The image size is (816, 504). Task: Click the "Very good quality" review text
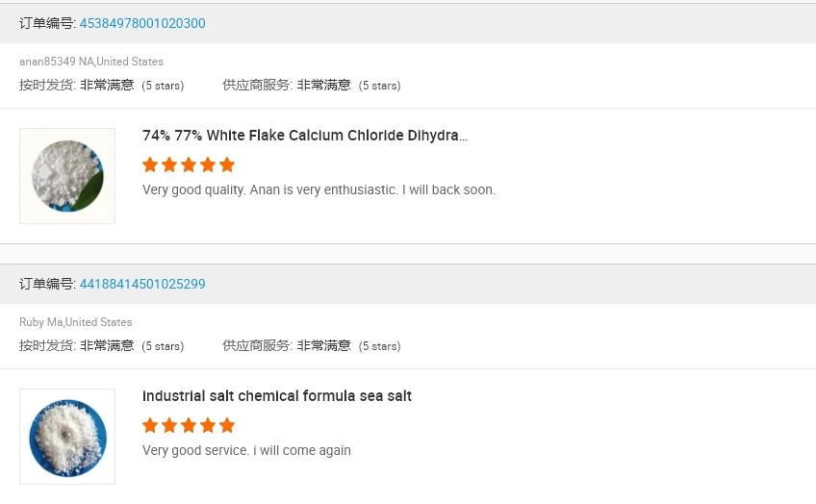[x=319, y=189]
